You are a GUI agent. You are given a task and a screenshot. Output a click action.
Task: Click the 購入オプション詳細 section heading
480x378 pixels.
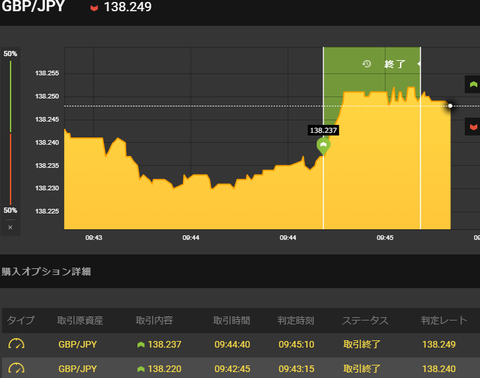pos(46,271)
